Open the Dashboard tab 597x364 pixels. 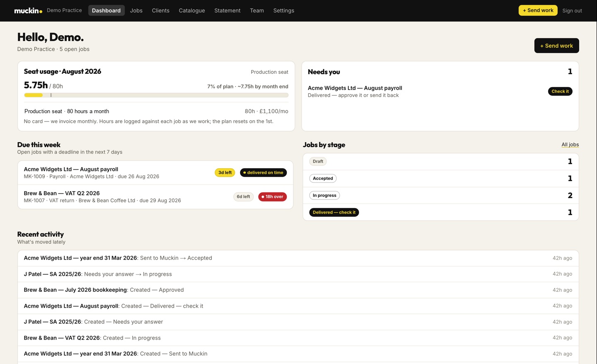coord(106,10)
